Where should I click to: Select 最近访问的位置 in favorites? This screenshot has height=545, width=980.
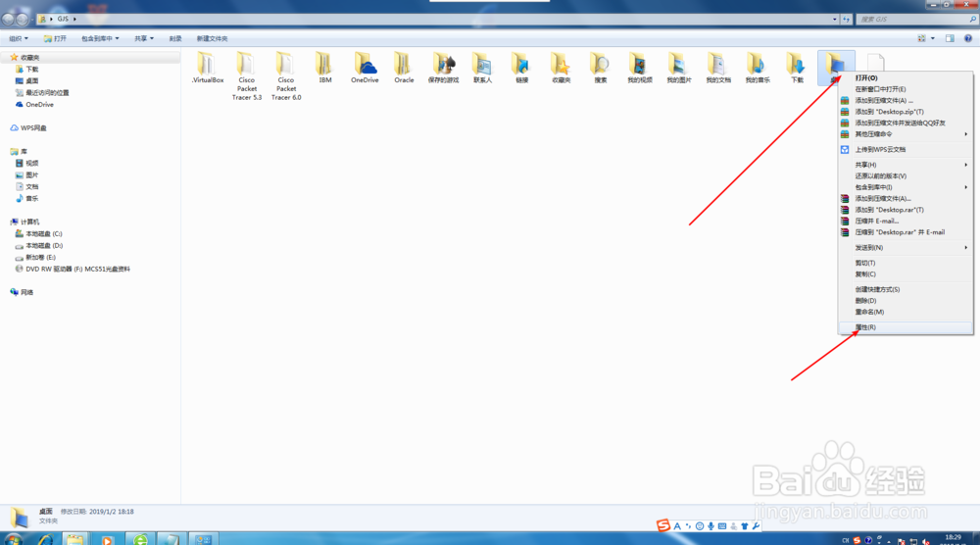[x=42, y=92]
